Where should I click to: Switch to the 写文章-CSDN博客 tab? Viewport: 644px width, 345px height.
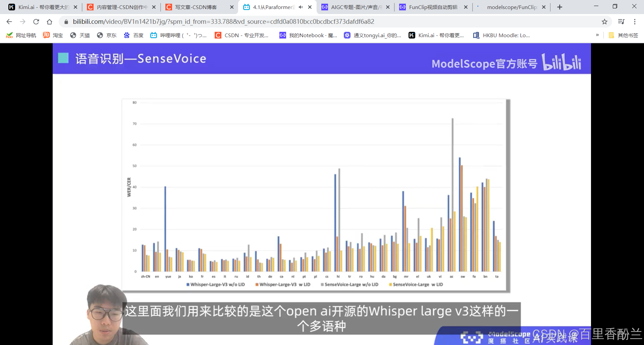[199, 7]
